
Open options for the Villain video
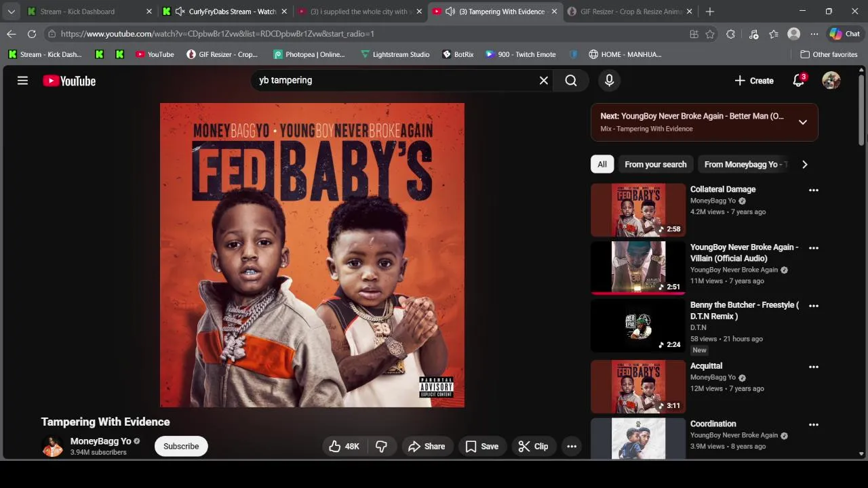814,248
